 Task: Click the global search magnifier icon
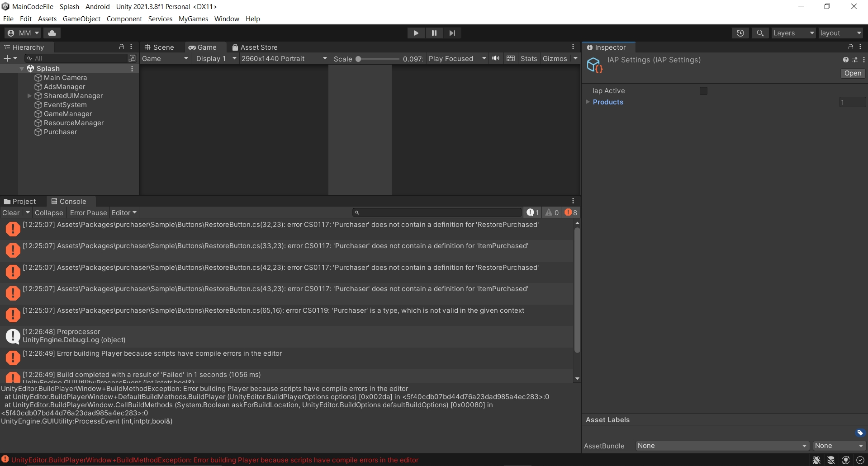pos(760,33)
